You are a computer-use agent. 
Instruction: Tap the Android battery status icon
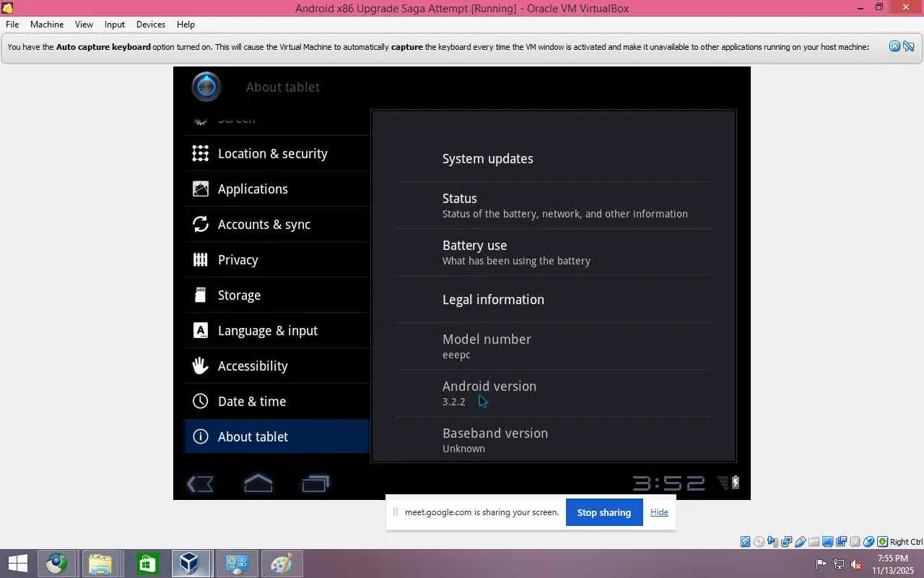[736, 482]
